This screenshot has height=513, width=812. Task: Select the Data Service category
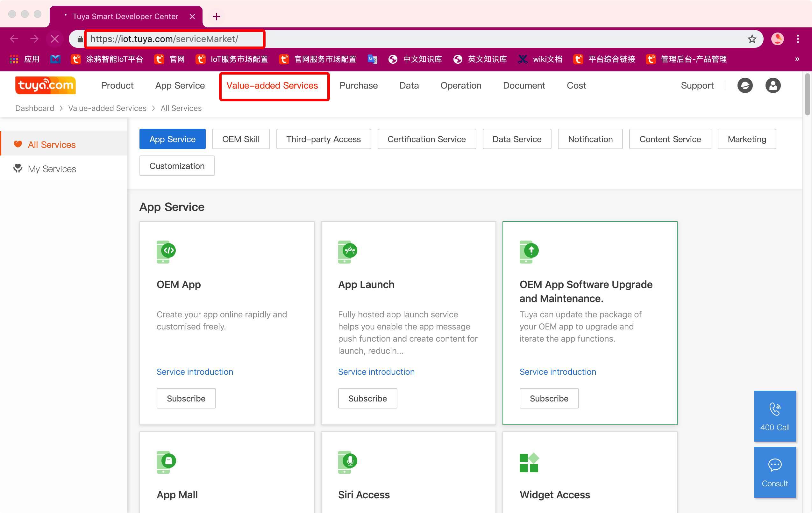click(x=516, y=139)
